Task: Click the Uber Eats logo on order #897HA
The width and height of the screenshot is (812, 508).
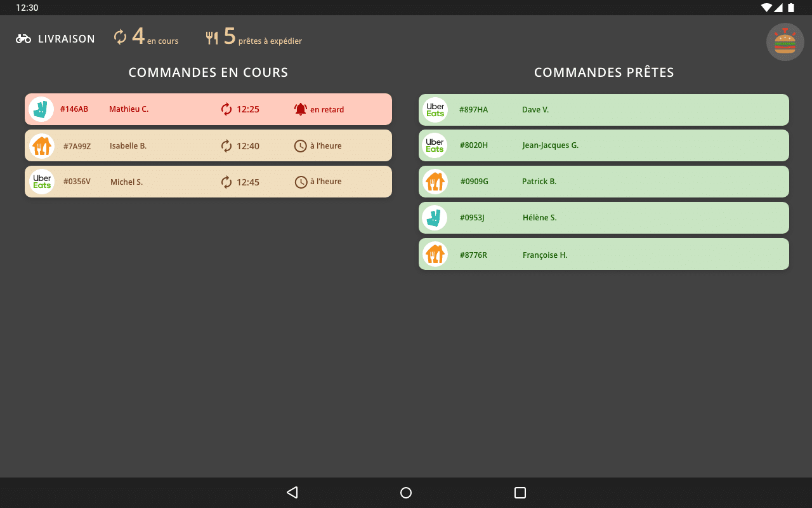Action: pyautogui.click(x=435, y=110)
